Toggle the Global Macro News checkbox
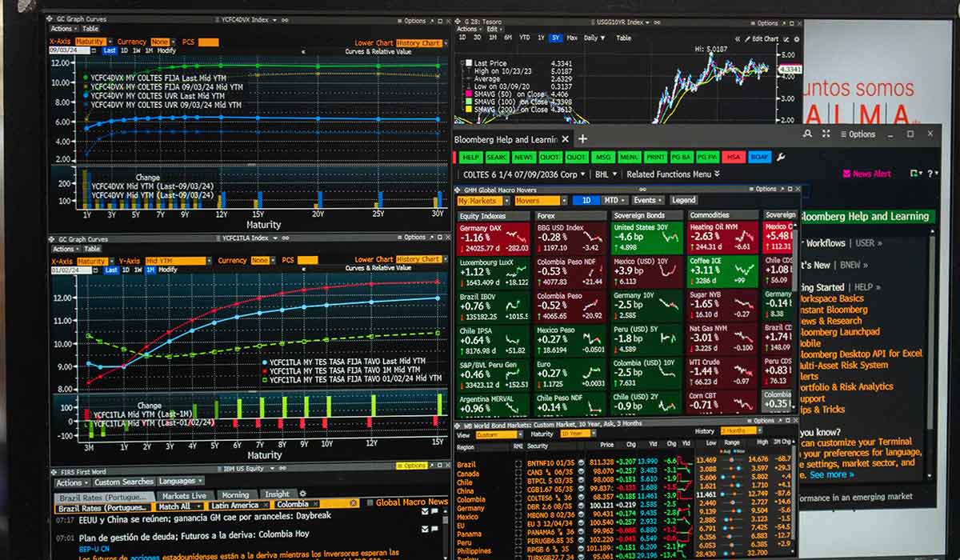The image size is (960, 560). 370,502
